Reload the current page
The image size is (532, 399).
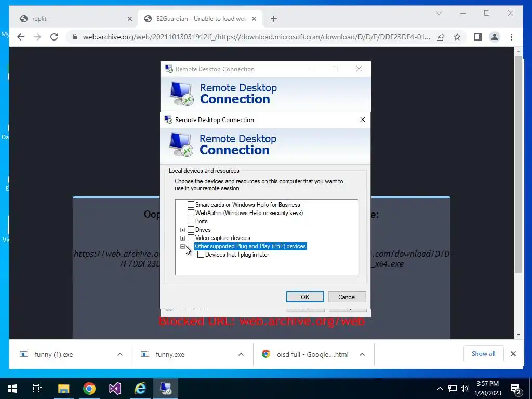(x=54, y=37)
